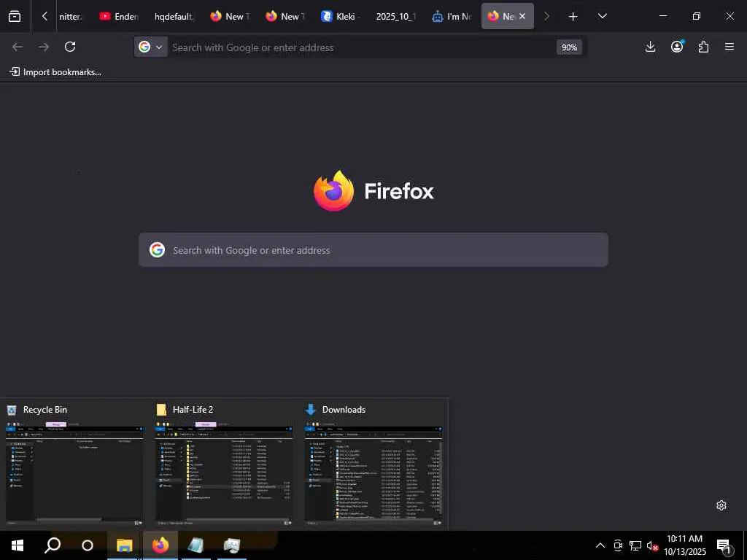Open the Firefox hamburger application menu
This screenshot has width=747, height=560.
[729, 47]
